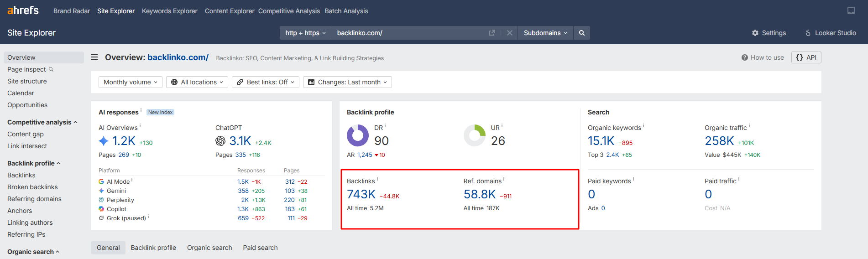Open Looker Studio
Image resolution: width=868 pixels, height=259 pixels.
[831, 33]
